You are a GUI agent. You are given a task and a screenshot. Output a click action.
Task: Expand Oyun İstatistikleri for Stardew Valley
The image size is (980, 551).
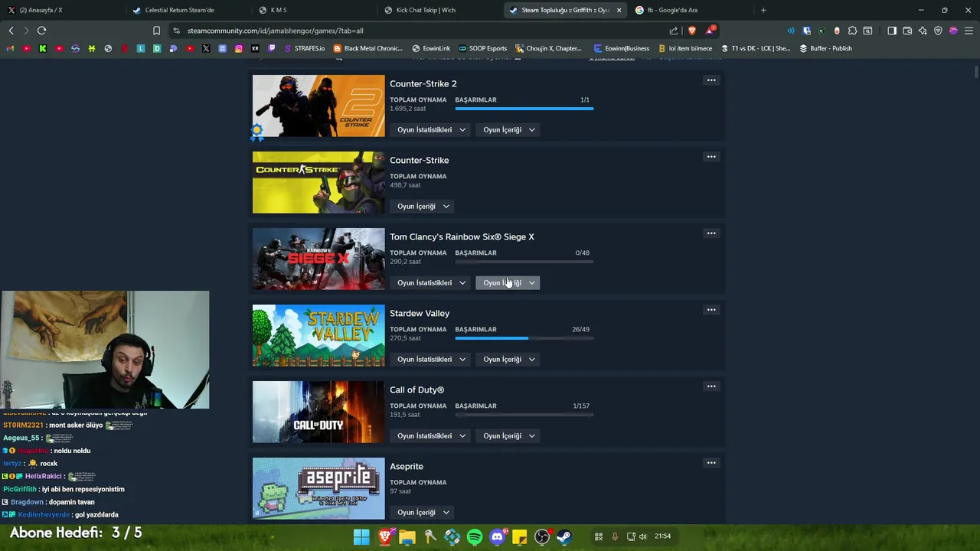431,360
